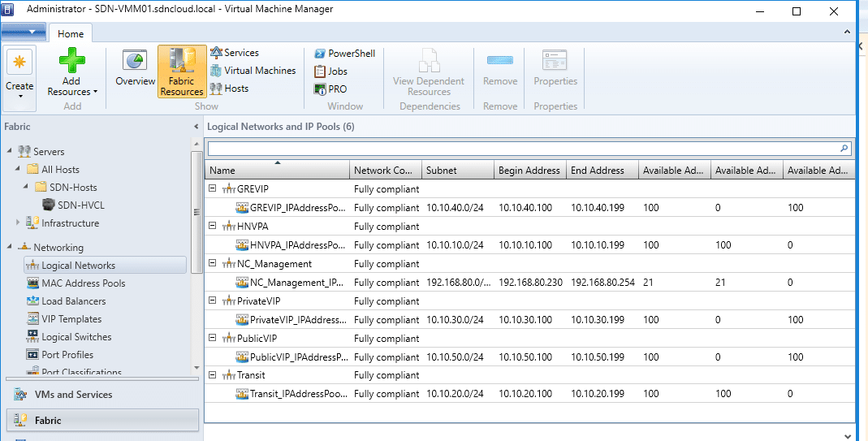Select the PublicVIP_IPAddressPool row
The image size is (868, 441).
coord(529,357)
